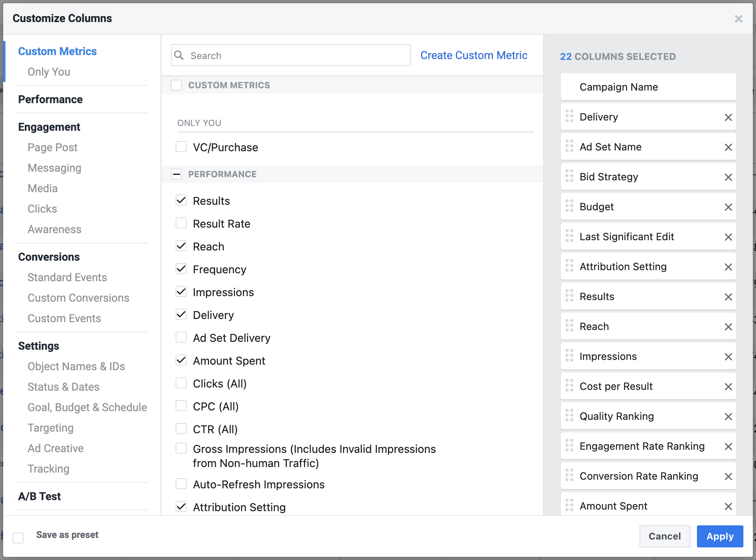Open the Tracking subcategory
The height and width of the screenshot is (560, 756).
tap(48, 469)
